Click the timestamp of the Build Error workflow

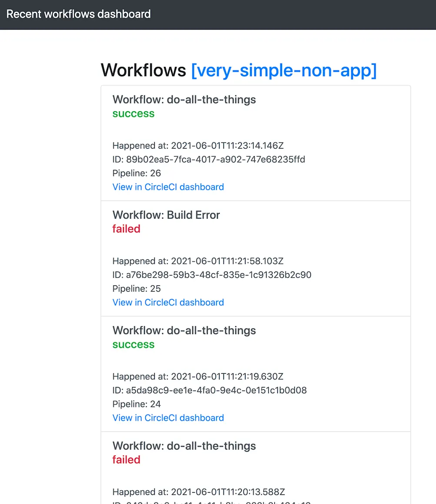198,261
